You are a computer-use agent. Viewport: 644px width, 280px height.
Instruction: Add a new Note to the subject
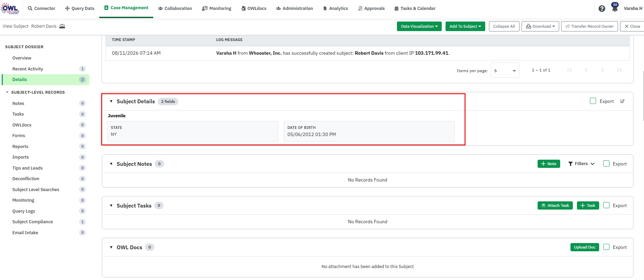549,164
